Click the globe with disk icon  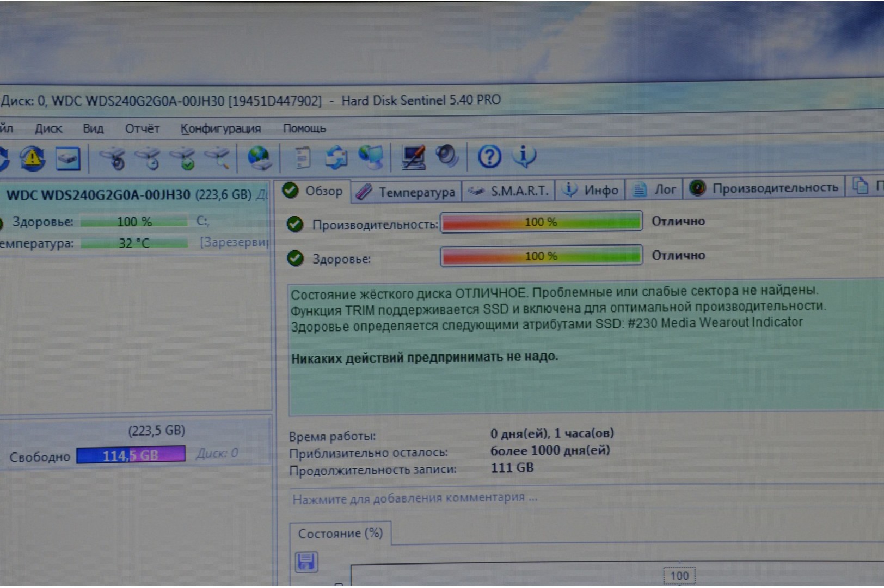260,158
